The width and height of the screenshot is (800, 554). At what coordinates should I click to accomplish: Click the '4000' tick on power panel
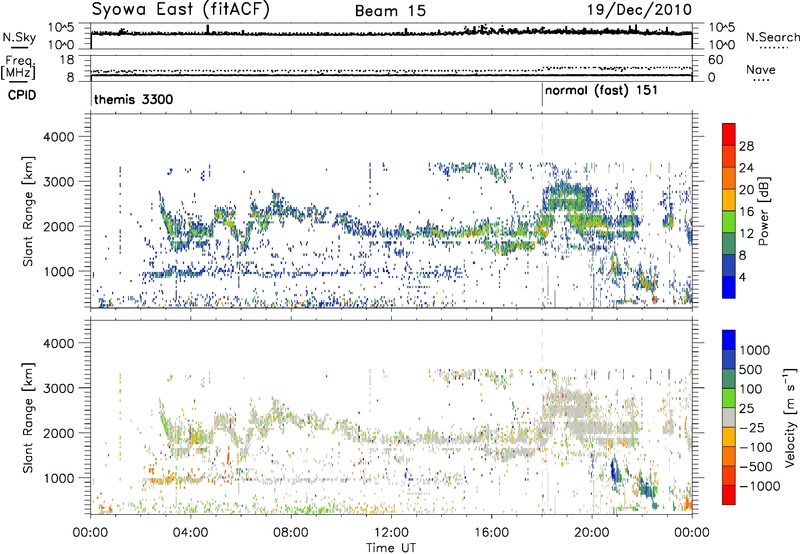click(58, 137)
